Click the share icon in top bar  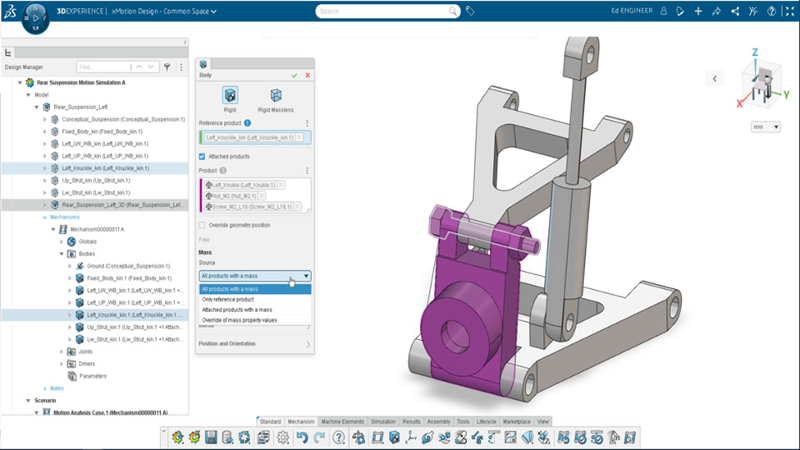tap(734, 11)
